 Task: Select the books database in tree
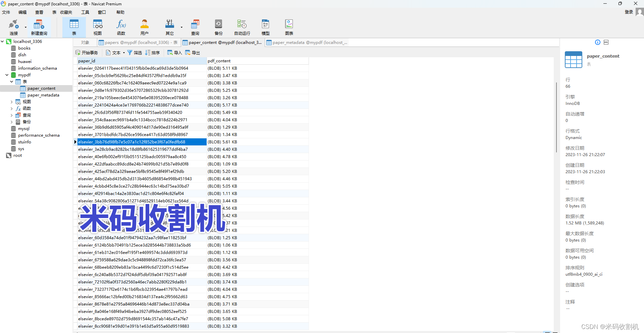[x=24, y=48]
